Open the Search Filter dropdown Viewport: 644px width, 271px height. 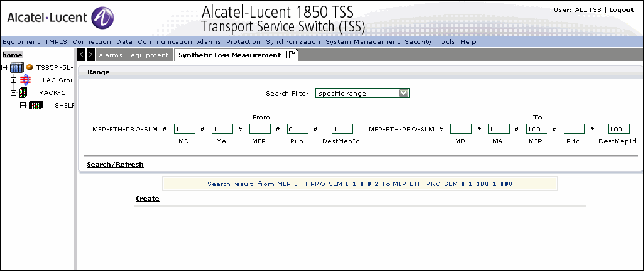pos(363,93)
